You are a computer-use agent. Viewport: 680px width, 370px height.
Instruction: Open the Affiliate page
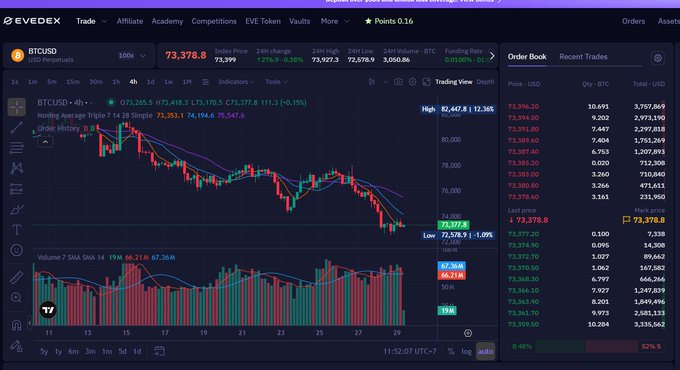(x=130, y=21)
